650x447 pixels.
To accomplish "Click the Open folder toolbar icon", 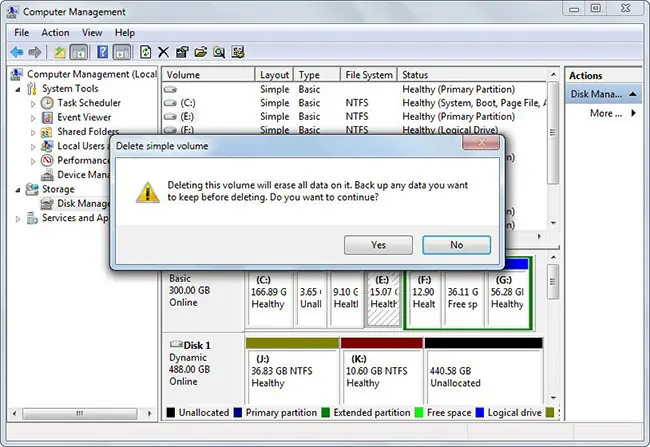I will pyautogui.click(x=201, y=52).
